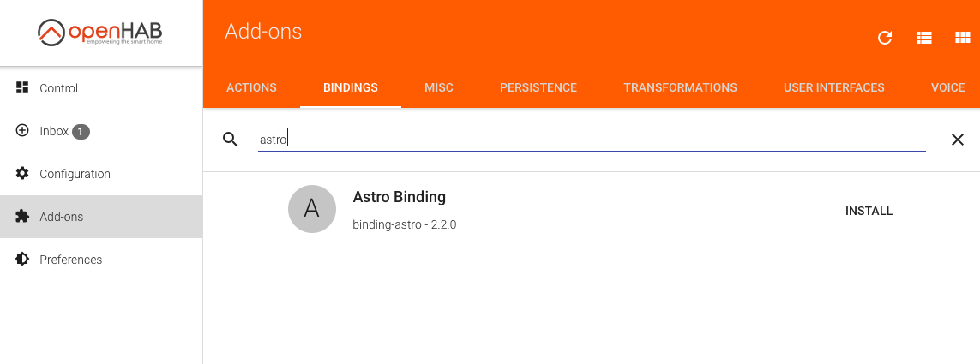The image size is (980, 364).
Task: Switch to the Misc tab
Action: coord(439,87)
